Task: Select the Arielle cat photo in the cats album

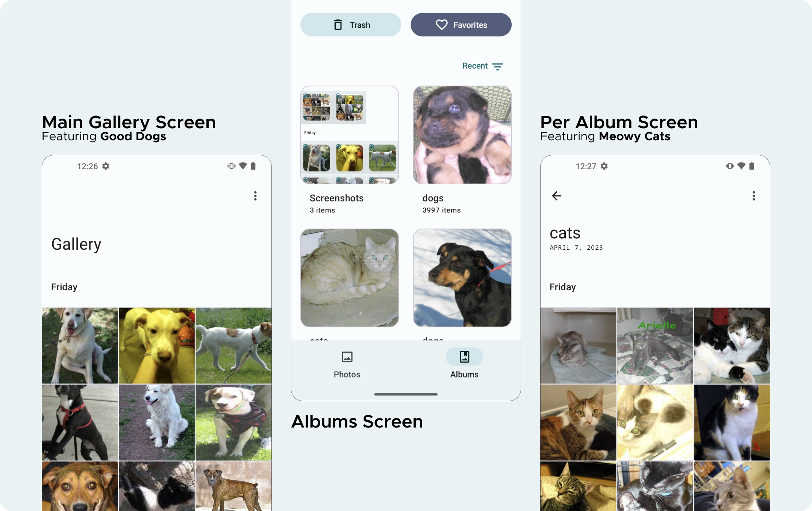Action: tap(655, 346)
